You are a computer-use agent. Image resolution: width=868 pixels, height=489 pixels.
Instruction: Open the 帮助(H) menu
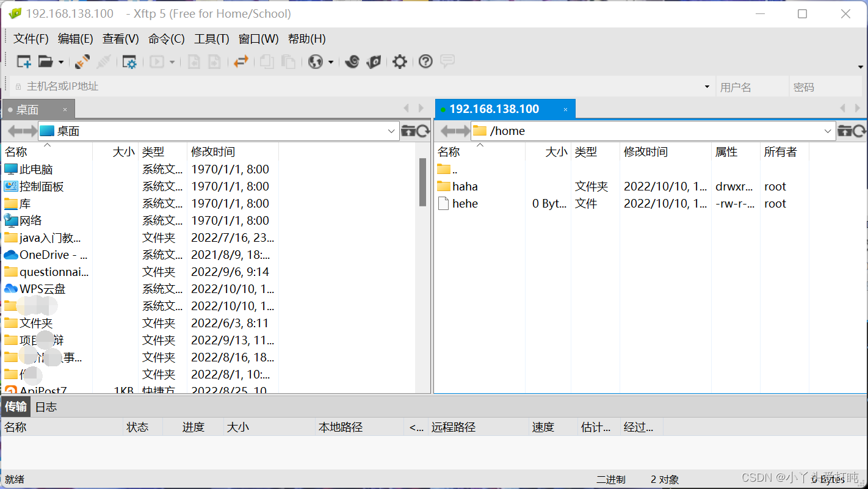306,39
